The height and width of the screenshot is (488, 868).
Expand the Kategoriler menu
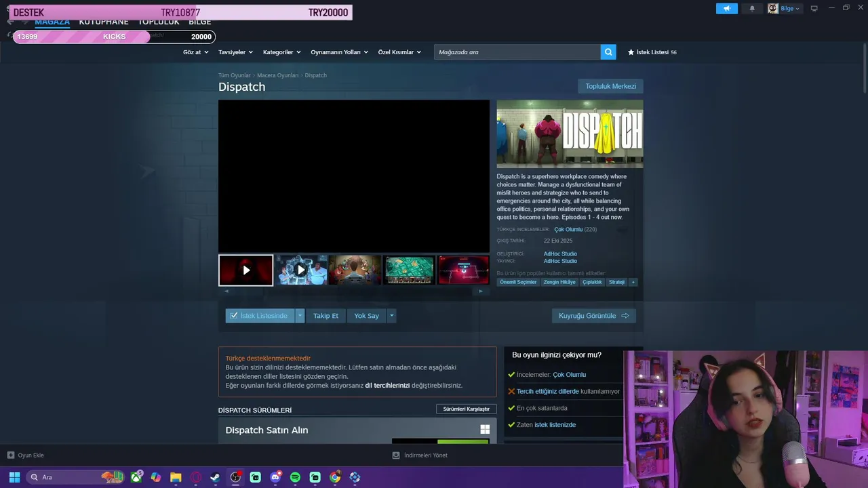281,52
